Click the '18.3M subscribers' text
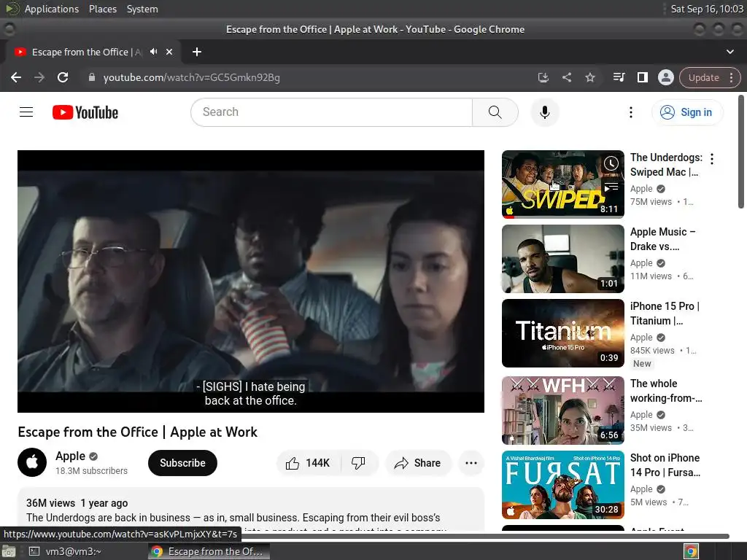 [91, 470]
